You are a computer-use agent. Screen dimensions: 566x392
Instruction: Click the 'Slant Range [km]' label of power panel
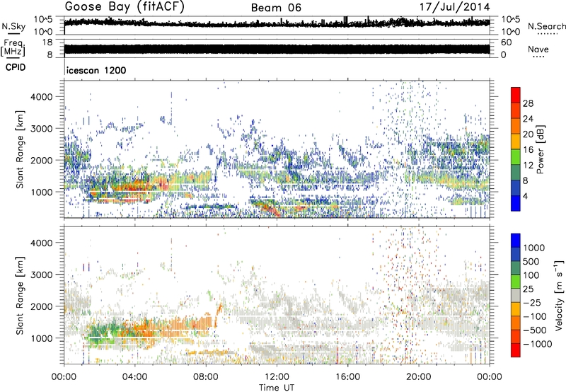21,149
